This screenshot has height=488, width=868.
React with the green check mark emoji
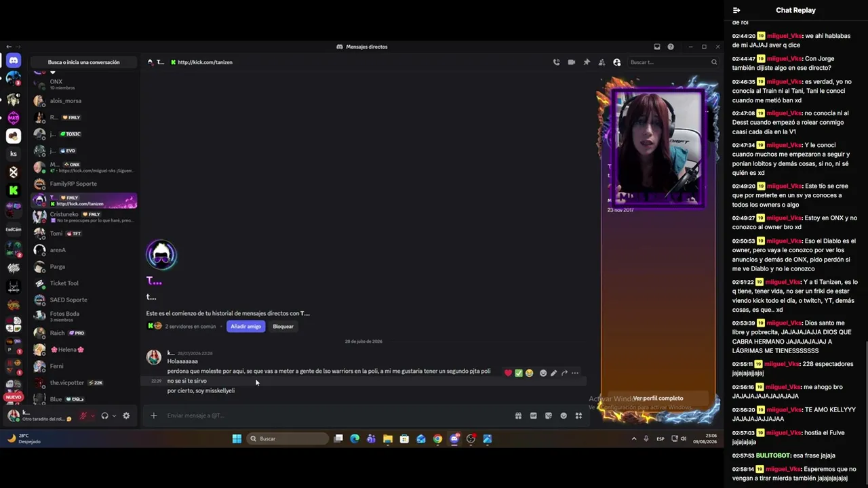point(519,373)
